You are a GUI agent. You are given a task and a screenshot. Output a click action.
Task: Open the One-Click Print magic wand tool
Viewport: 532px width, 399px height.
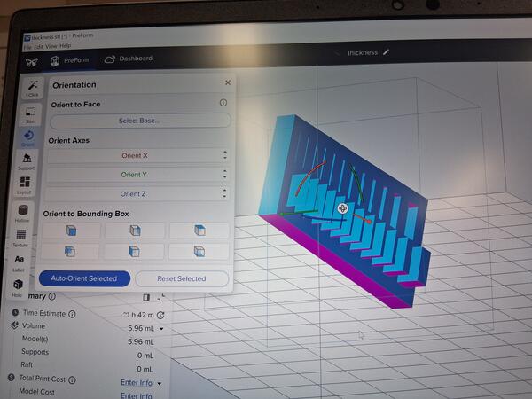[33, 88]
